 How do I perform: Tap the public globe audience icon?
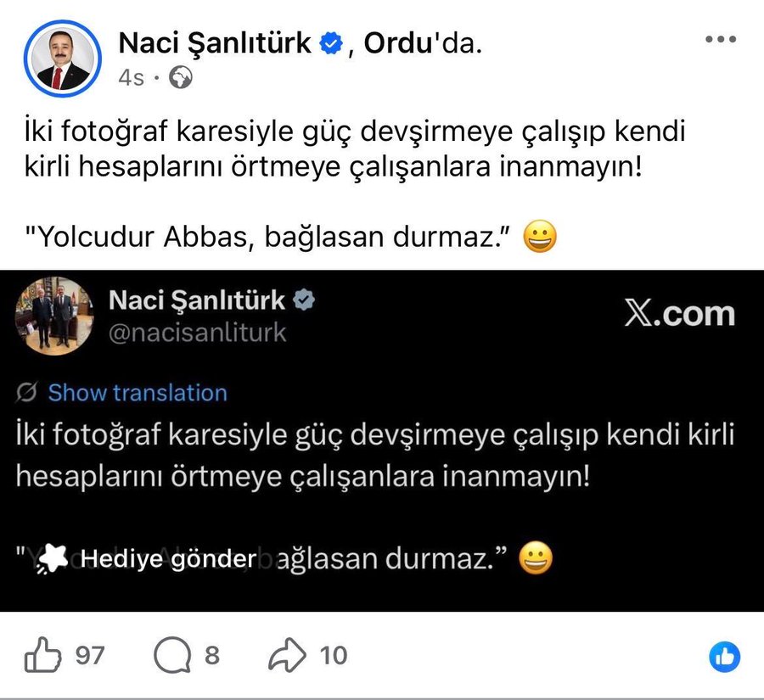181,77
